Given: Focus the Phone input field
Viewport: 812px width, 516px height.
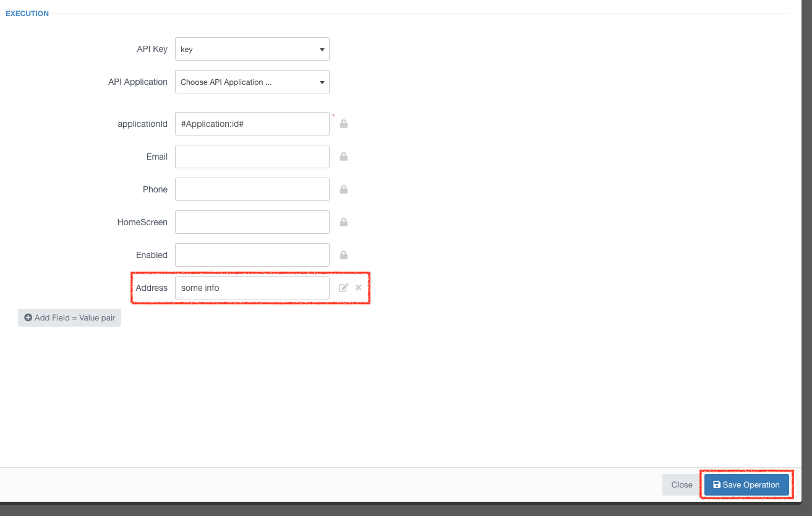Looking at the screenshot, I should click(x=252, y=189).
